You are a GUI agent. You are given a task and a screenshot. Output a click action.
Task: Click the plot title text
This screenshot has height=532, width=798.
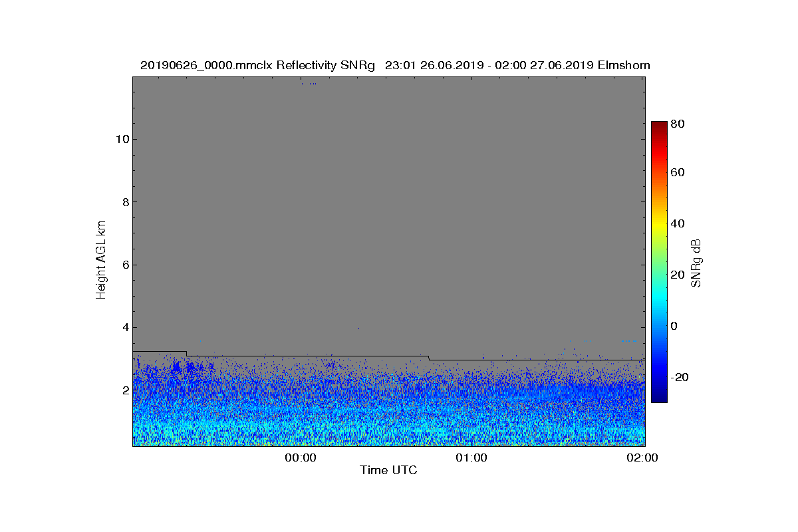coord(395,65)
